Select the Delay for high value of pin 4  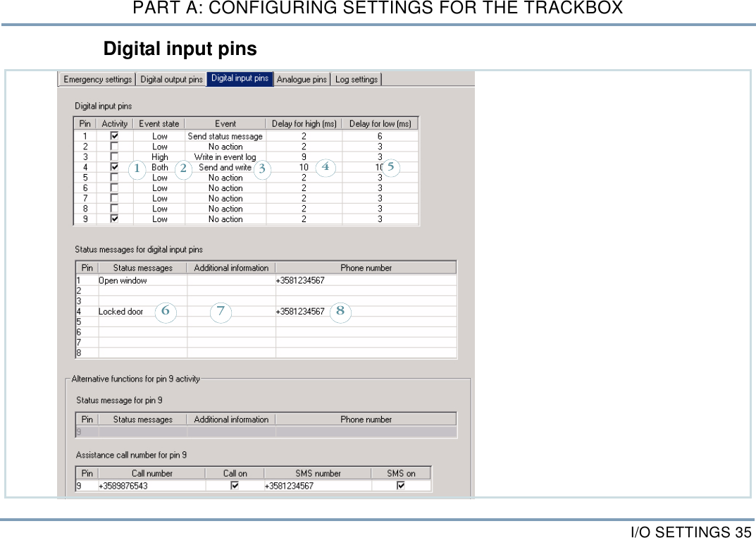303,167
